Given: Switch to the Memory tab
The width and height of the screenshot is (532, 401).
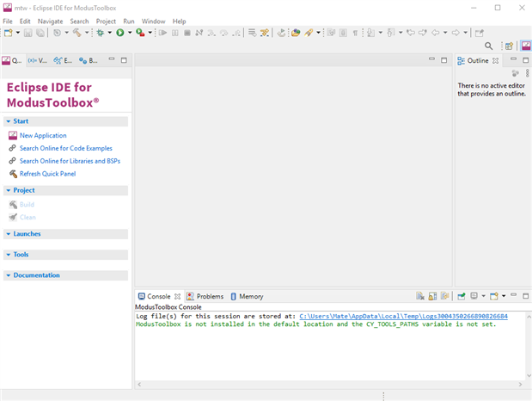Looking at the screenshot, I should 247,296.
